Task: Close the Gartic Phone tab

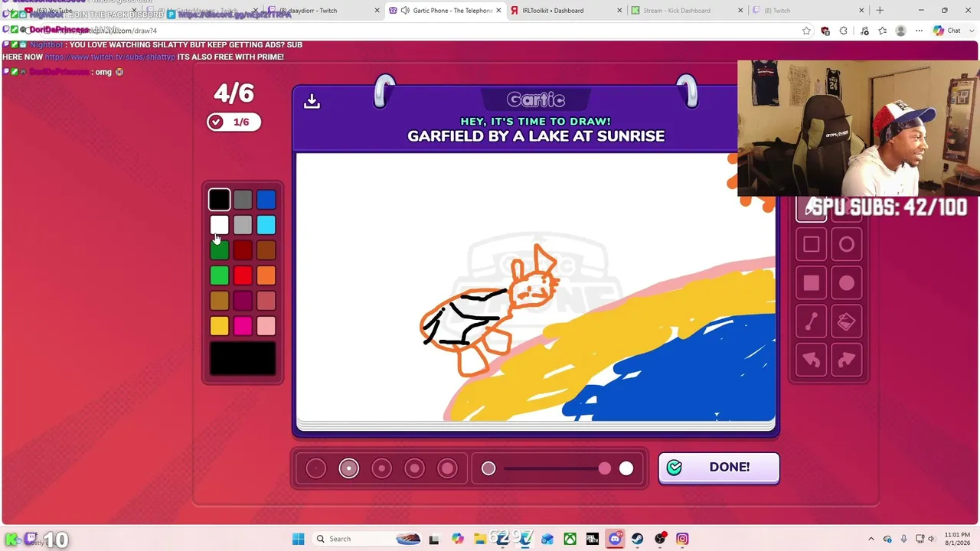Action: point(498,11)
